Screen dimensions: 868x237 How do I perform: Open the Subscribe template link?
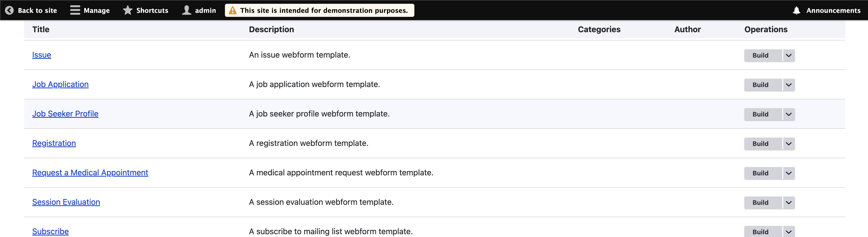(x=50, y=232)
